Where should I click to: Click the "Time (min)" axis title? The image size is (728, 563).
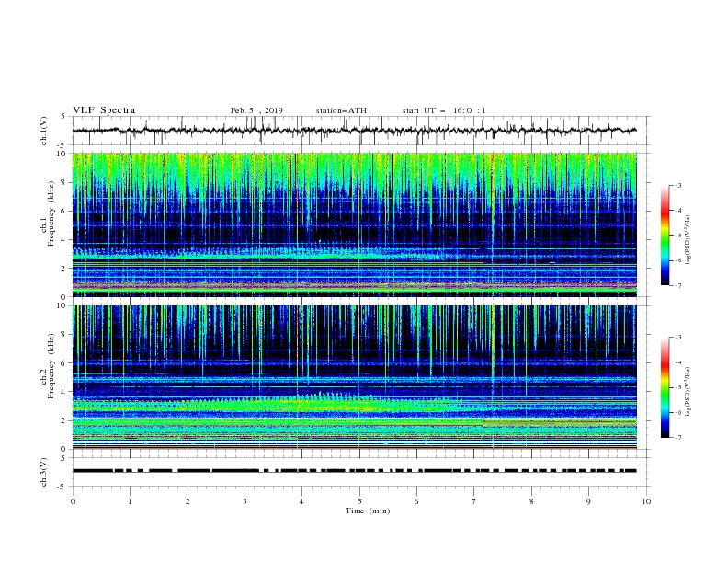[368, 511]
